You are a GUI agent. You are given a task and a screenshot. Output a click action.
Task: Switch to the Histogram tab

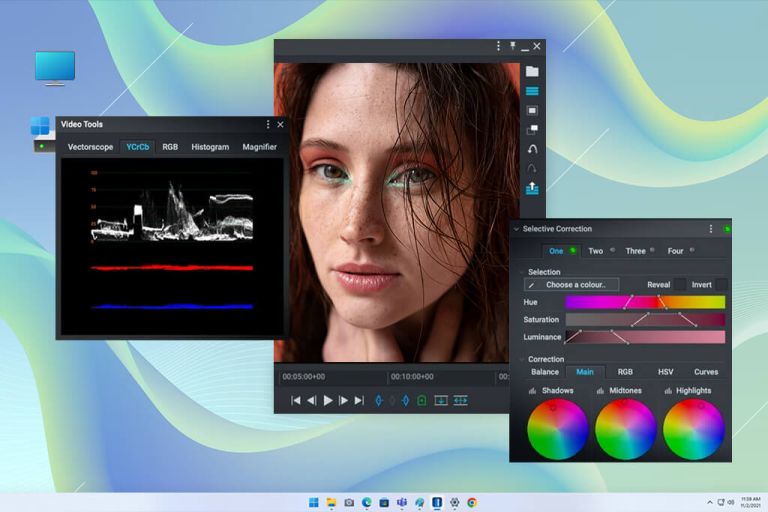pos(210,147)
